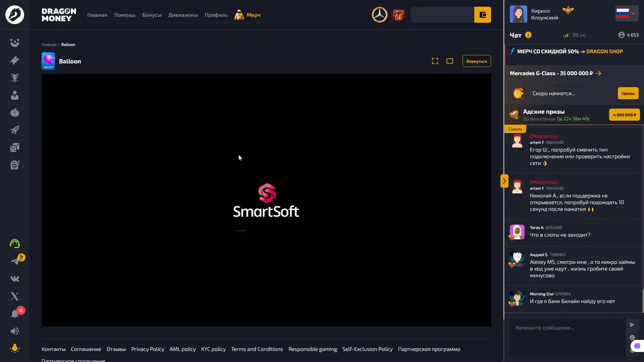Click the Balloon game thumbnail

(48, 61)
